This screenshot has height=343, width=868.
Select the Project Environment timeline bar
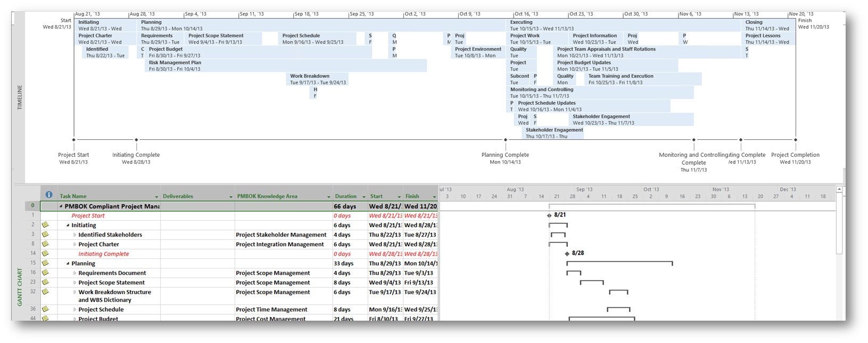click(x=478, y=52)
